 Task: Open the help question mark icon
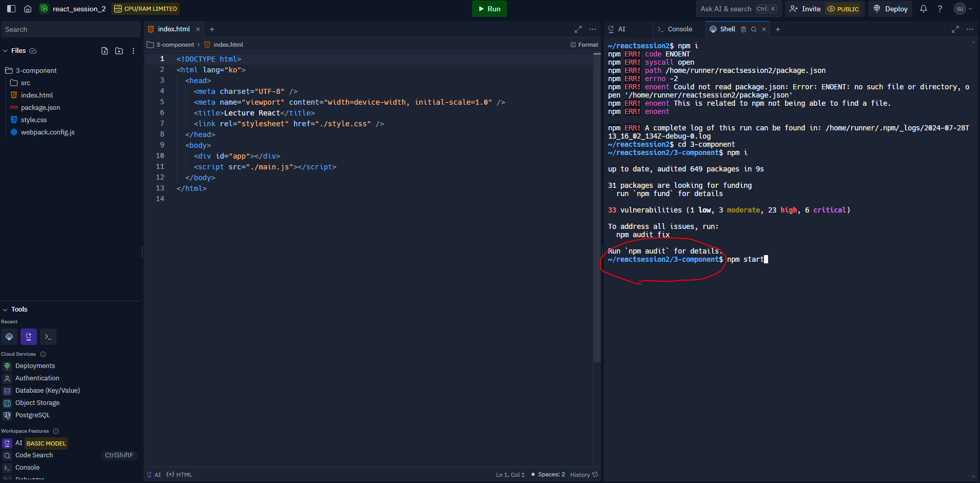point(940,9)
